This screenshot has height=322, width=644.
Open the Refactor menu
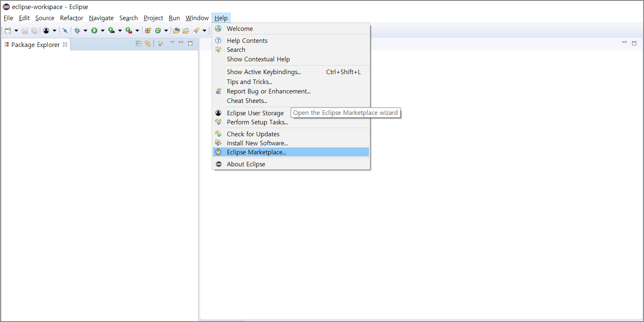coord(72,18)
